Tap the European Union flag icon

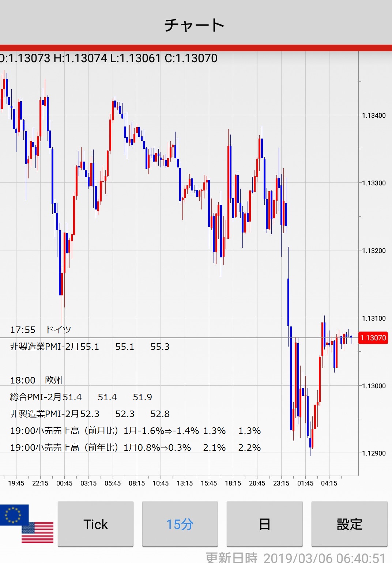coord(14,514)
